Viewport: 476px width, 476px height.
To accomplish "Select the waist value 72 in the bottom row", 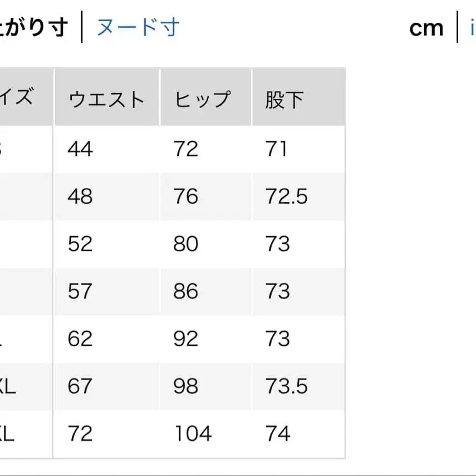I will coord(79,433).
